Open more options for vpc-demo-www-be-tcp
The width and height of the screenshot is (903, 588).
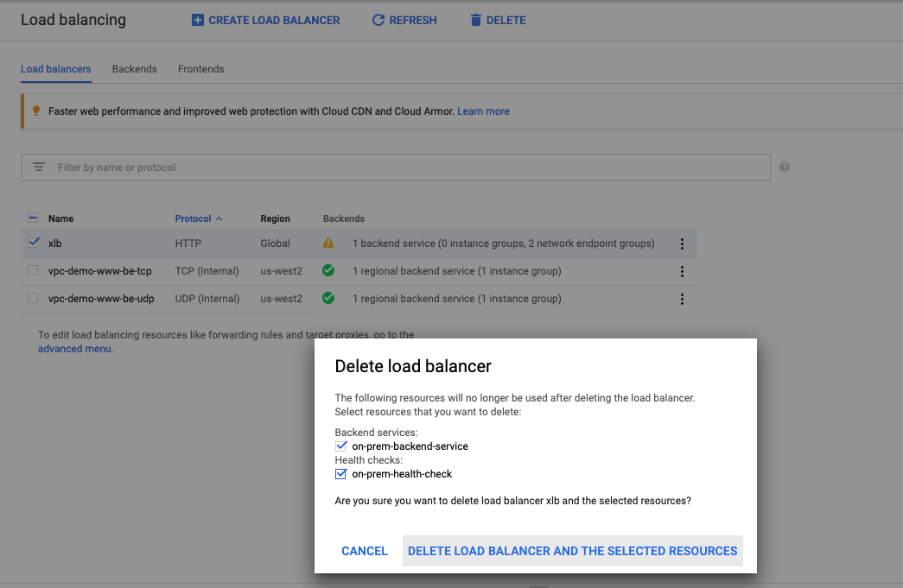682,272
